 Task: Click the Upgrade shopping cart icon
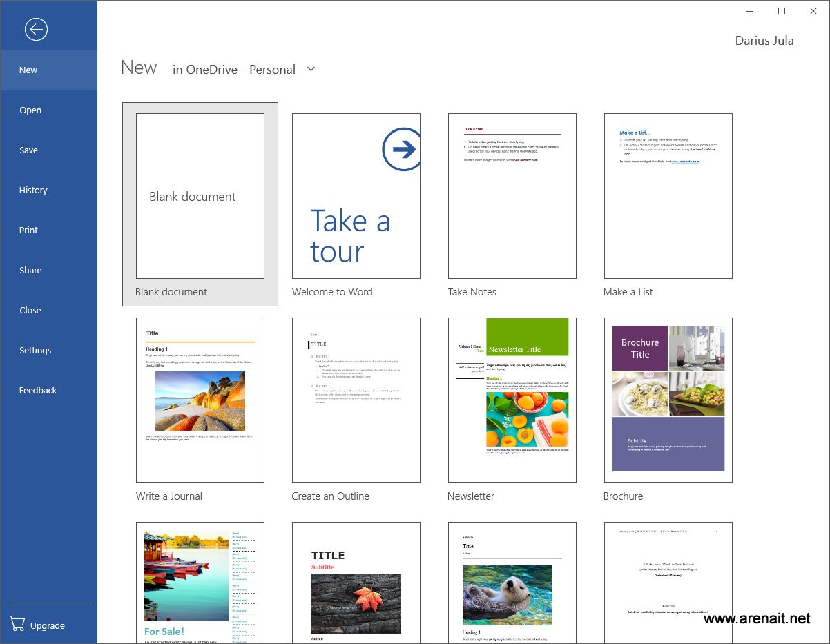[16, 625]
